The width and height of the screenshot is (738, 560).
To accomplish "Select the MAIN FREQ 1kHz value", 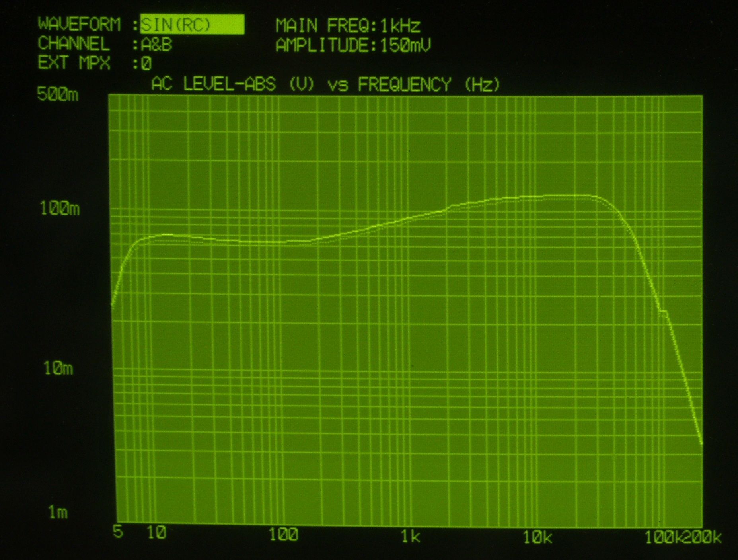I will (400, 26).
